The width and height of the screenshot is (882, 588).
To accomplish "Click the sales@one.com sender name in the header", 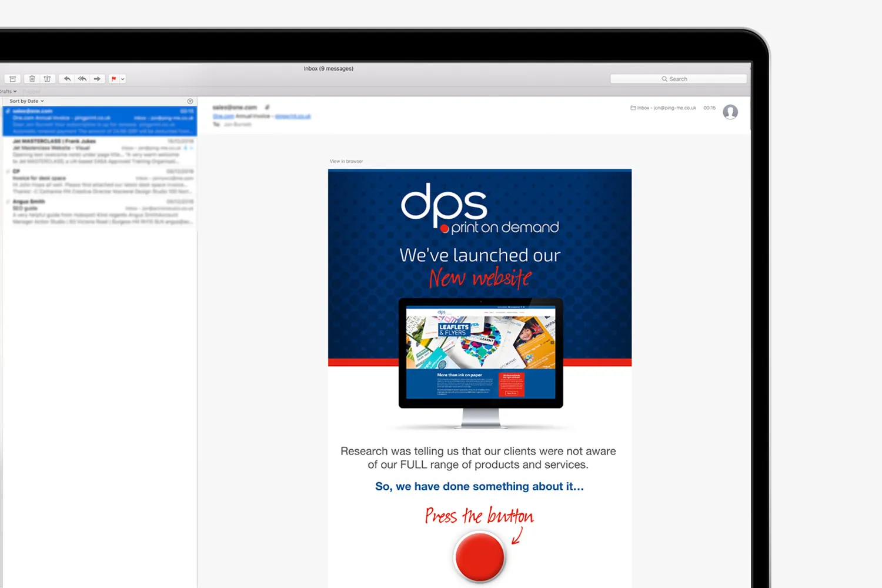I will click(x=235, y=108).
